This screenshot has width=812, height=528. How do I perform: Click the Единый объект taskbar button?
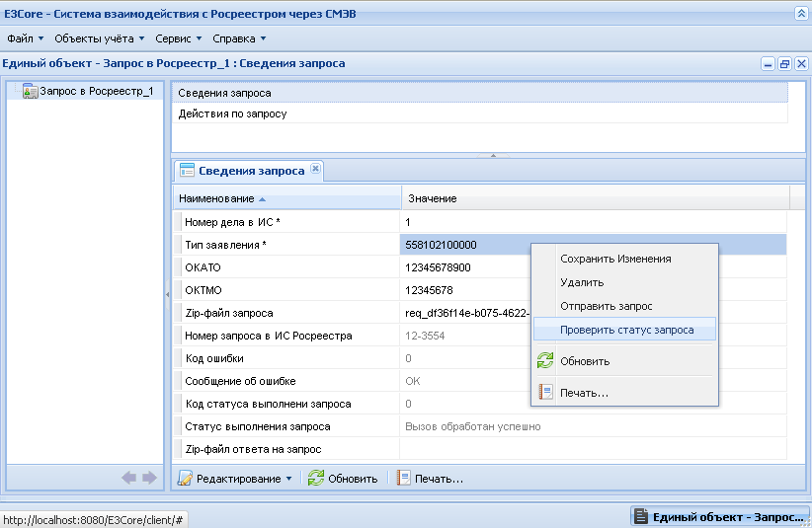(x=720, y=516)
